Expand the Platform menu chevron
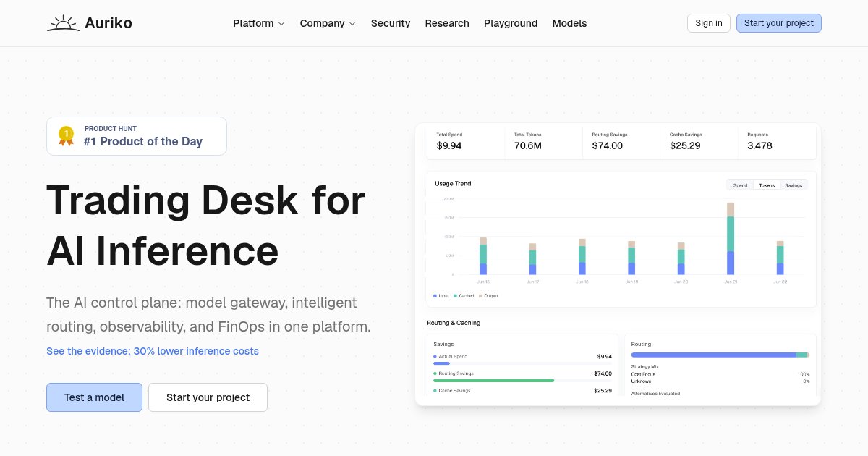This screenshot has height=456, width=868. pyautogui.click(x=281, y=24)
